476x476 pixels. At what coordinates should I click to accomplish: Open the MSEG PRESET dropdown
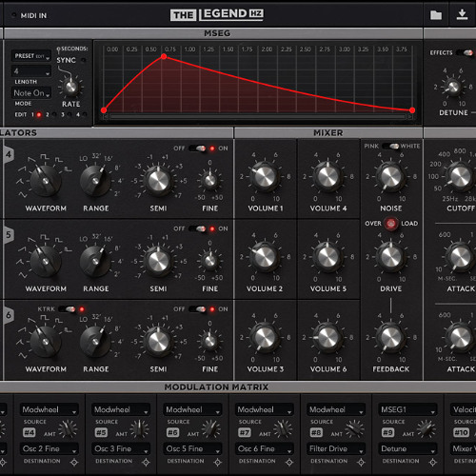tap(31, 56)
